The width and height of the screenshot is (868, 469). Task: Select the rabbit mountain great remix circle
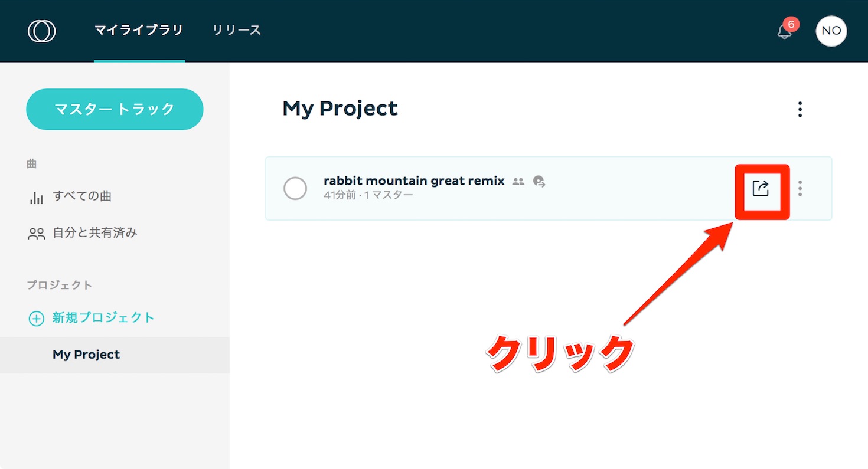[x=295, y=189]
